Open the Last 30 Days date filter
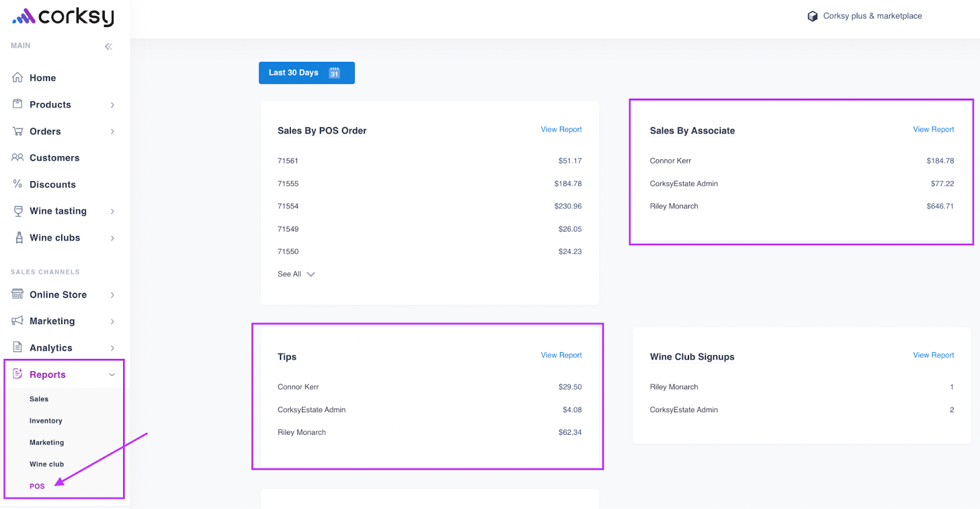The width and height of the screenshot is (980, 509). pos(306,73)
